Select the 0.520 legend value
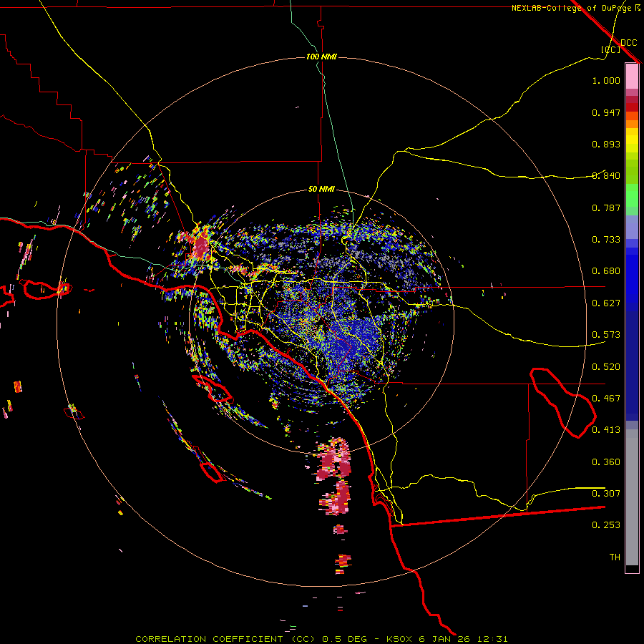This screenshot has height=644, width=644. [606, 367]
